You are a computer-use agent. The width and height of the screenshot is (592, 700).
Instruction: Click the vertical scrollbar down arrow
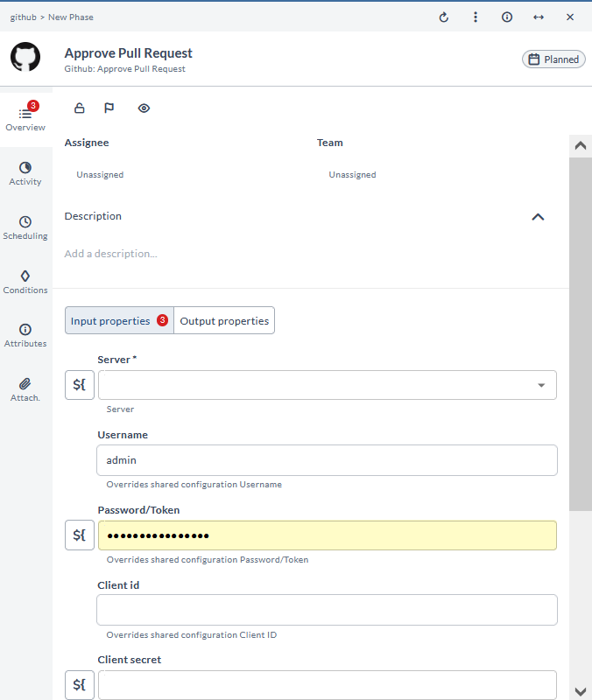[x=580, y=690]
